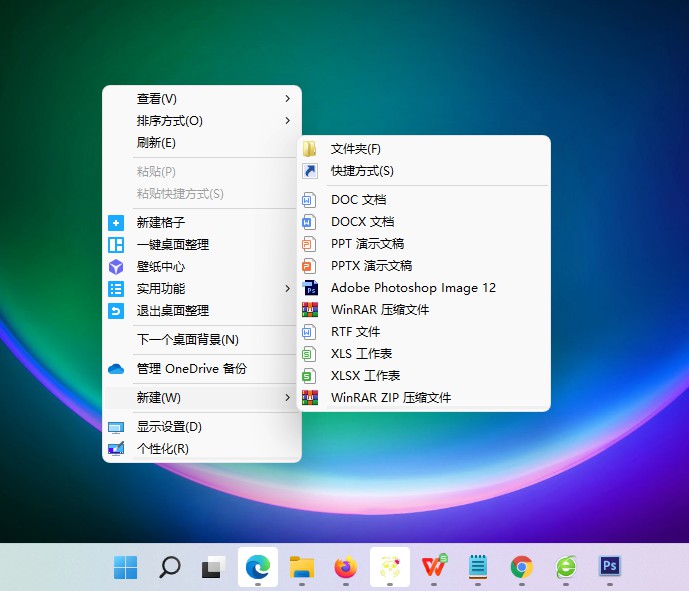Viewport: 689px width, 591px height.
Task: Create new WinRAR ZIP 压缩文件
Action: (424, 398)
